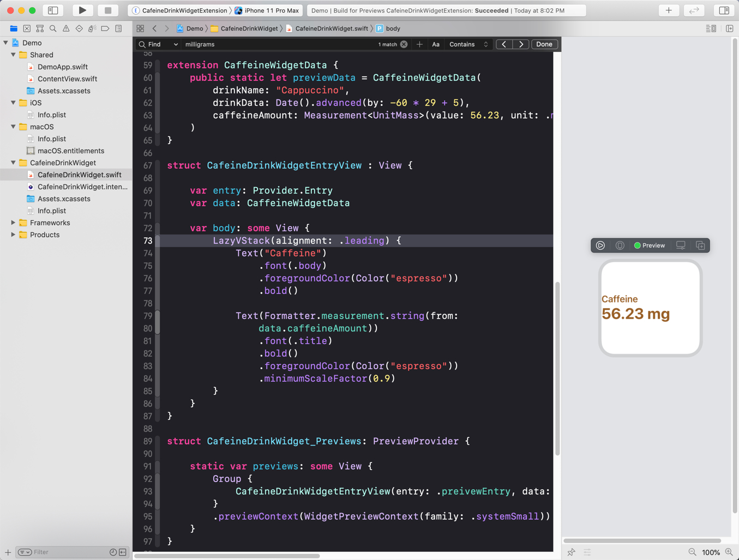The width and height of the screenshot is (739, 560).
Task: Pin the preview canvas
Action: (571, 552)
